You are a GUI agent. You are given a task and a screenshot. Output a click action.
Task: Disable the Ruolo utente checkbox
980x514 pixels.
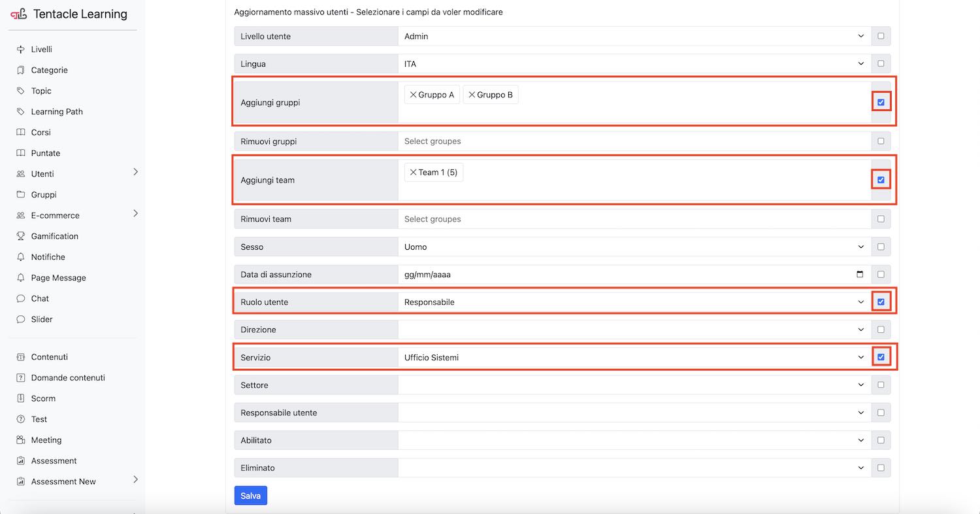click(x=881, y=301)
